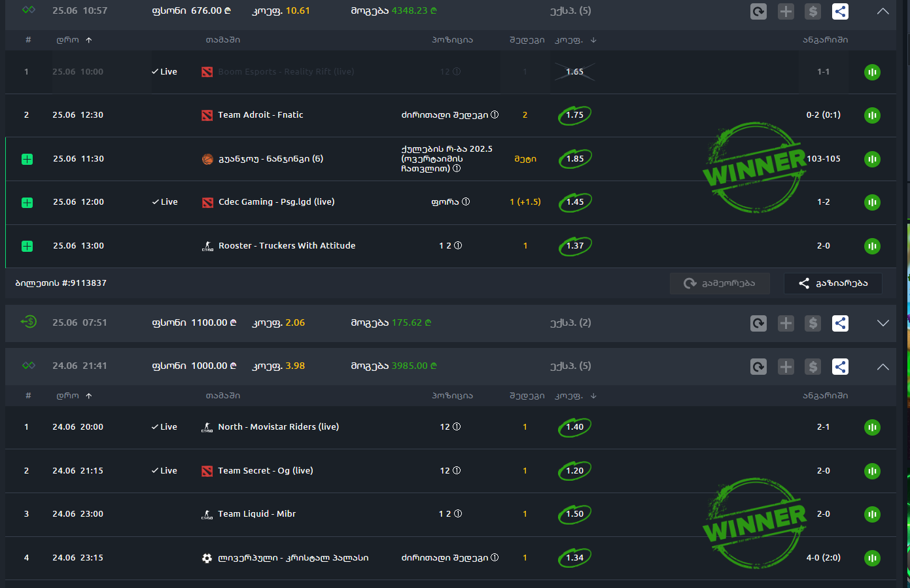Click the info icon beside Team Adroit's ძირითადი შედეგი
The image size is (910, 588).
[x=495, y=114]
